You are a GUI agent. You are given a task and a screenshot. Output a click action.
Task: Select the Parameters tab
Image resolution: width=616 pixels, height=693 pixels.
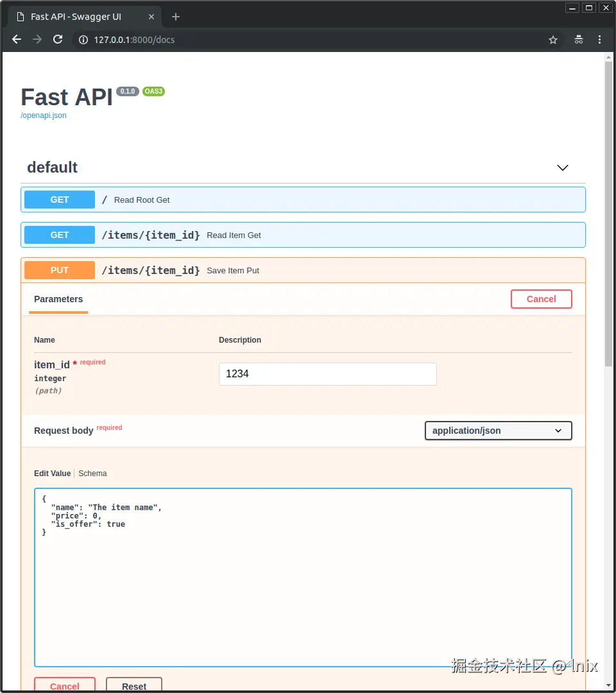pyautogui.click(x=58, y=299)
